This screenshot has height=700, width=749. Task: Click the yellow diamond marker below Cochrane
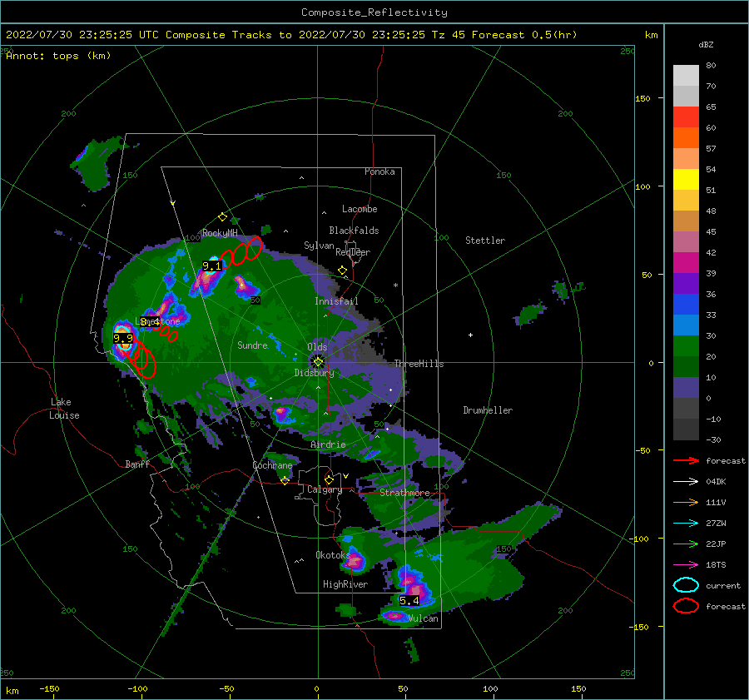[285, 480]
